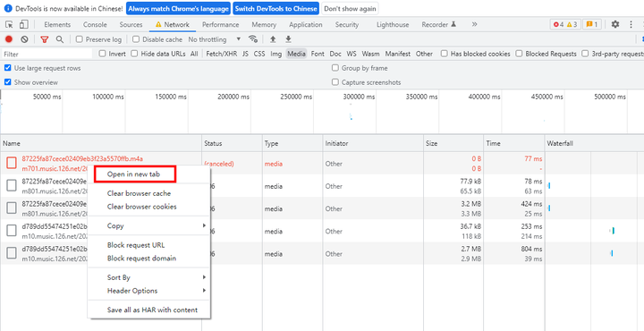Filter requests by Font type

(318, 54)
